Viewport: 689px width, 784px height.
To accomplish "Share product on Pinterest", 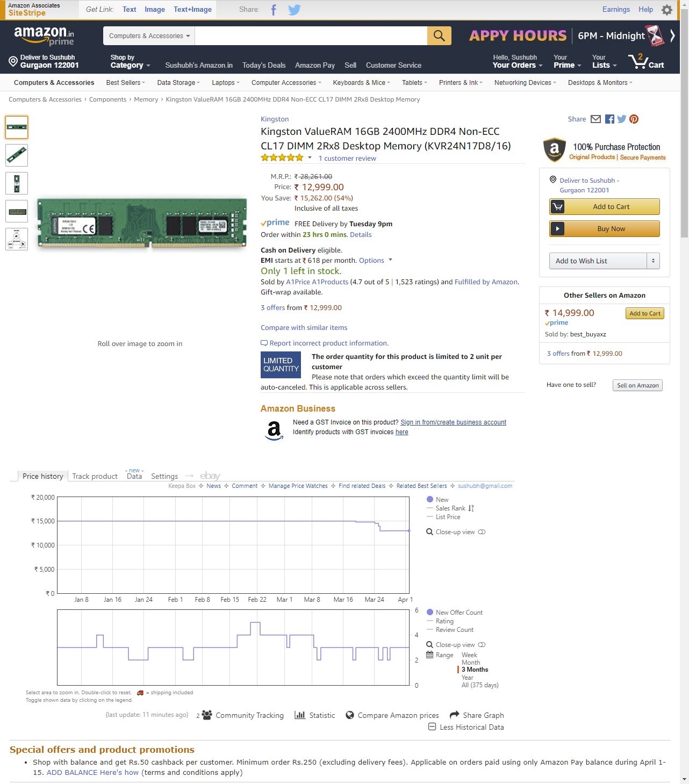I will (x=634, y=119).
